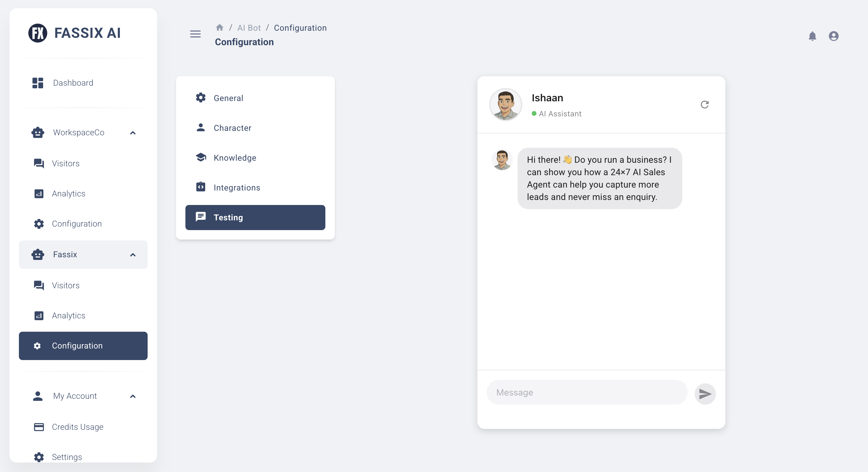The image size is (868, 472).
Task: Click the refresh chat icon
Action: pyautogui.click(x=704, y=105)
